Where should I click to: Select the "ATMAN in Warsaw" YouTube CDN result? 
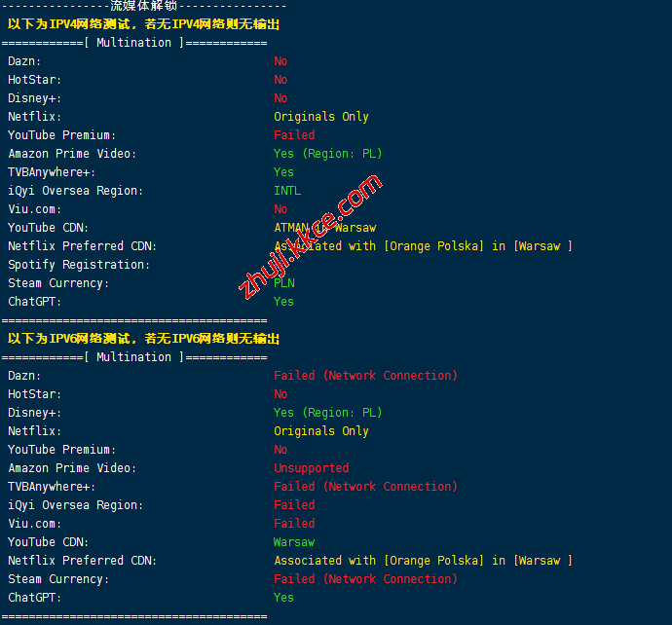pos(324,228)
